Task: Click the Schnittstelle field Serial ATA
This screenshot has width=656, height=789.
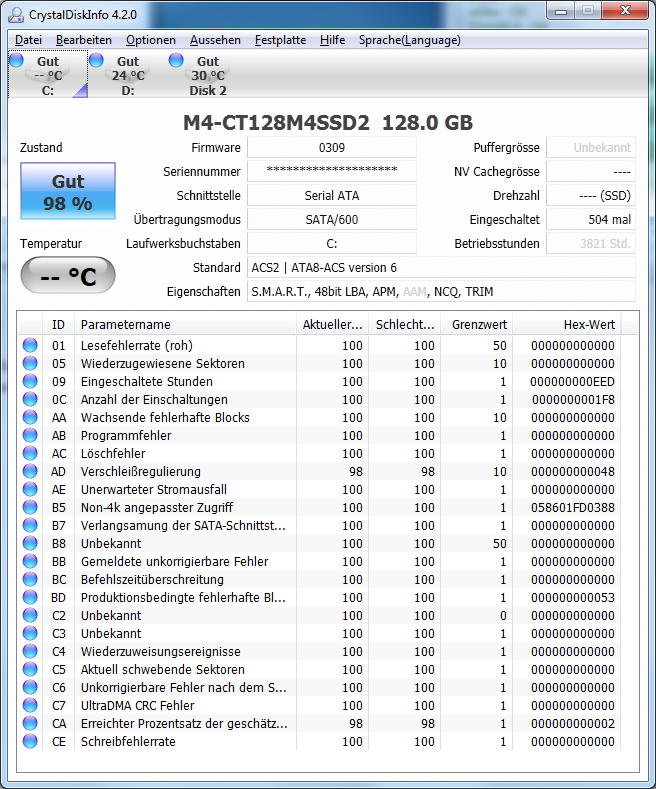Action: point(332,195)
